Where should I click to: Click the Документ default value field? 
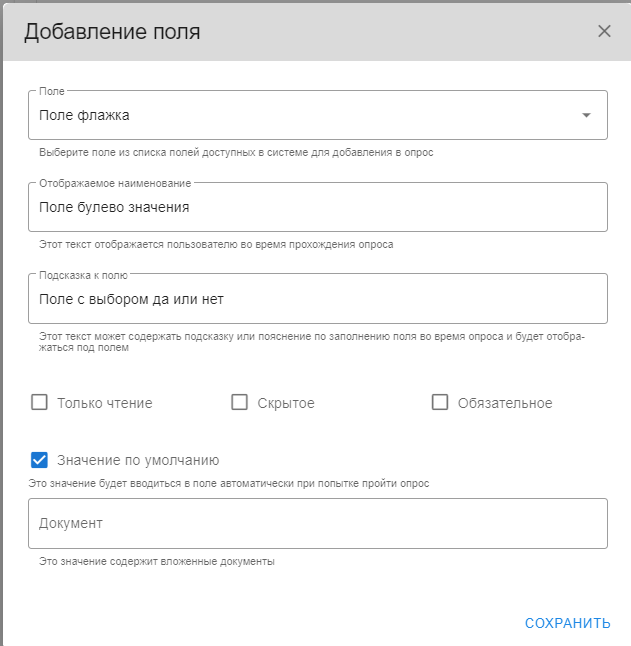(x=317, y=524)
